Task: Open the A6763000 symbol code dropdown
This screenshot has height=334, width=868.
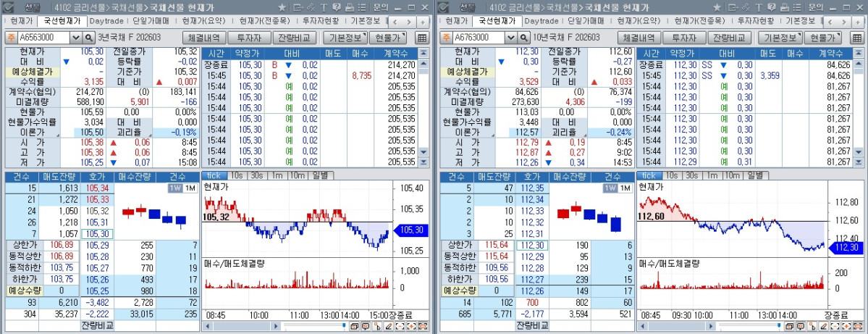Action: click(510, 38)
